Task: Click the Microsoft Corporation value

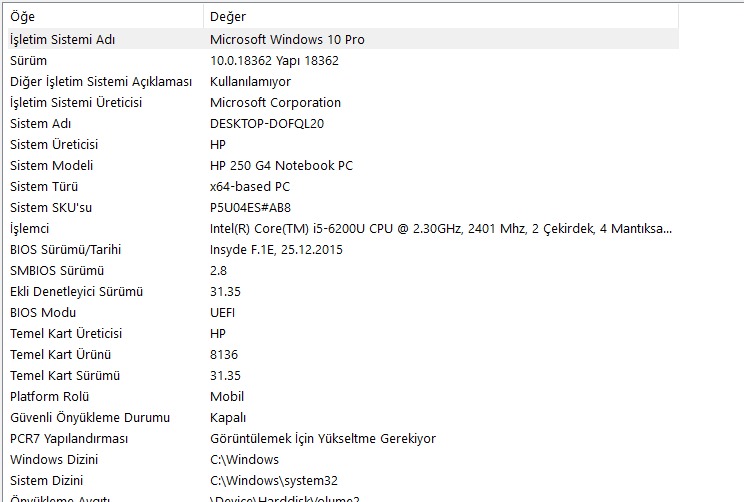Action: 275,102
